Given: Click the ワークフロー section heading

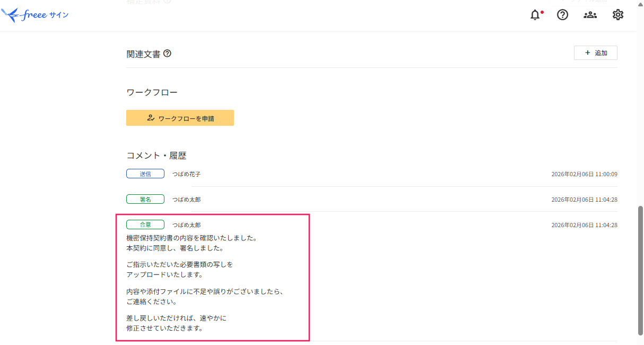Looking at the screenshot, I should pos(152,92).
